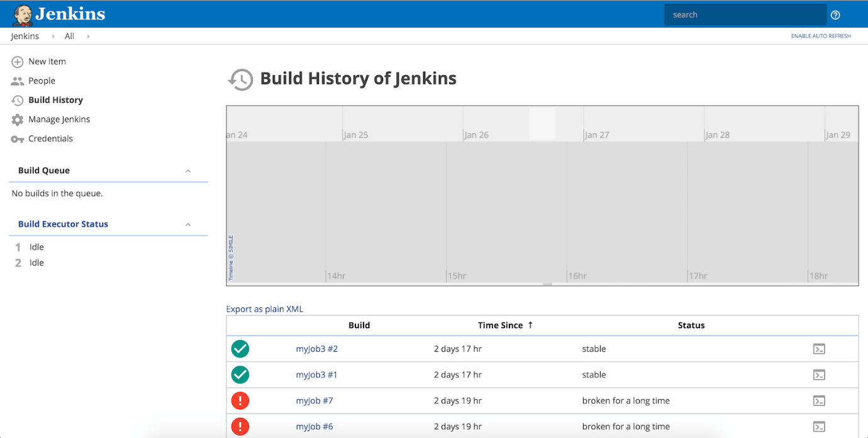Click the Credentials key icon
Image resolution: width=868 pixels, height=438 pixels.
pyautogui.click(x=18, y=139)
